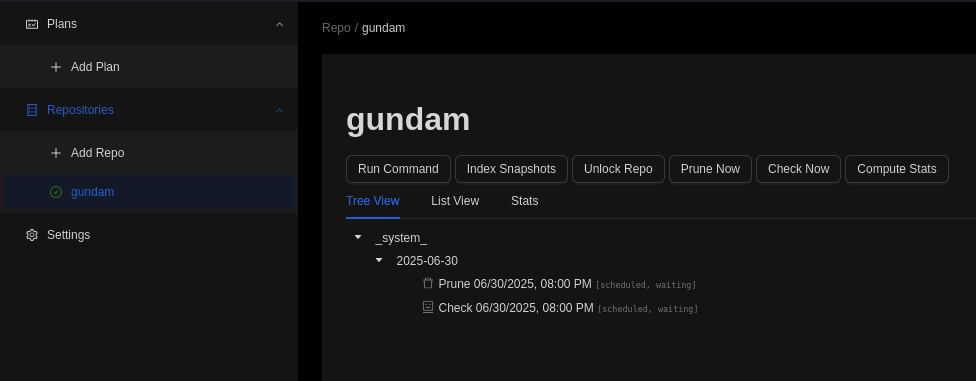Switch to the List View tab

(455, 201)
